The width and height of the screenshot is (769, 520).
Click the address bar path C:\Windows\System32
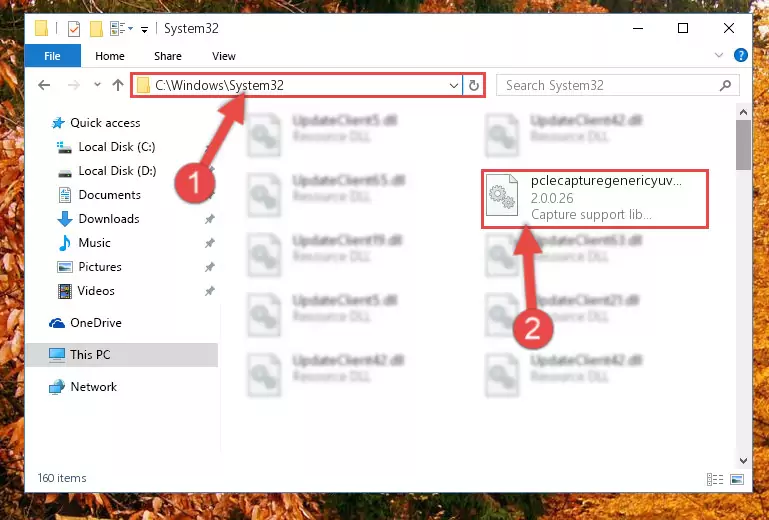[219, 85]
